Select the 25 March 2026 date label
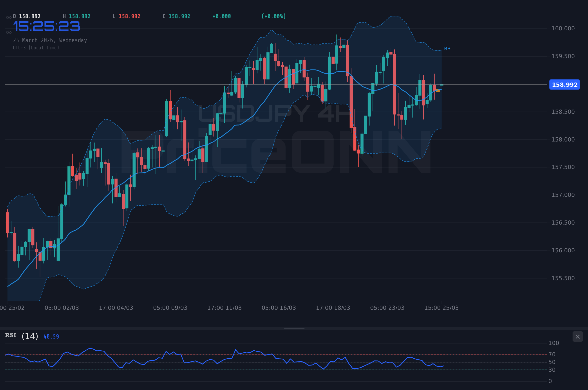The image size is (588, 390). 50,40
